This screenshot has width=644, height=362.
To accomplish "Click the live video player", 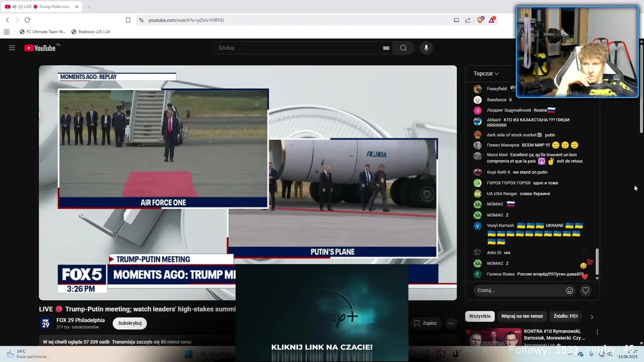I will [x=248, y=183].
